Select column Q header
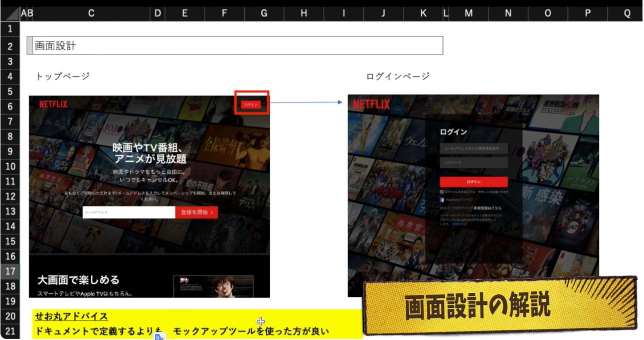The width and height of the screenshot is (644, 340). click(x=626, y=14)
